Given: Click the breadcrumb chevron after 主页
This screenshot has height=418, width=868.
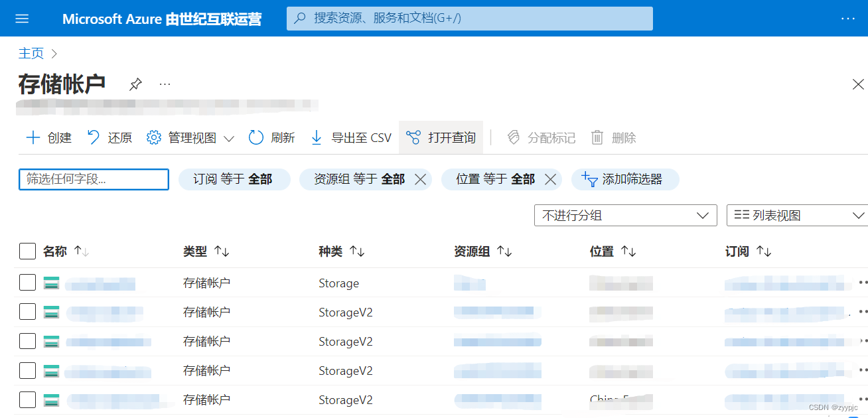Looking at the screenshot, I should point(54,53).
